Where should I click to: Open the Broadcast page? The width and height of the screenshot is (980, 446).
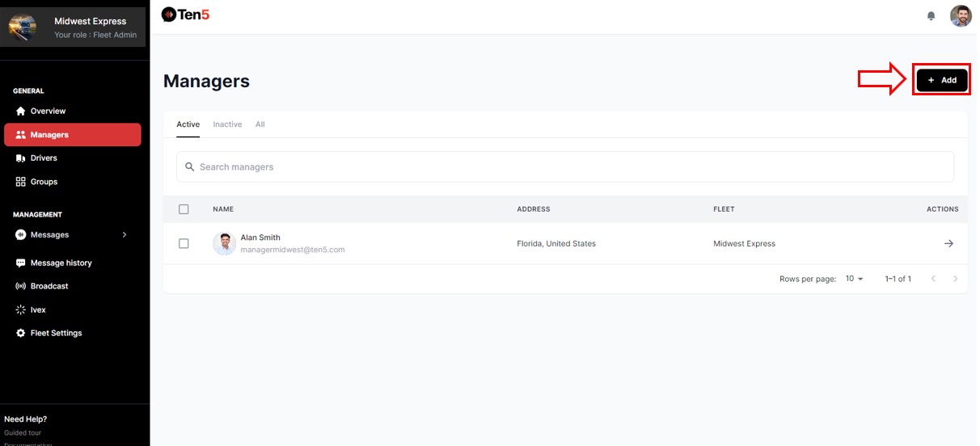coord(49,286)
